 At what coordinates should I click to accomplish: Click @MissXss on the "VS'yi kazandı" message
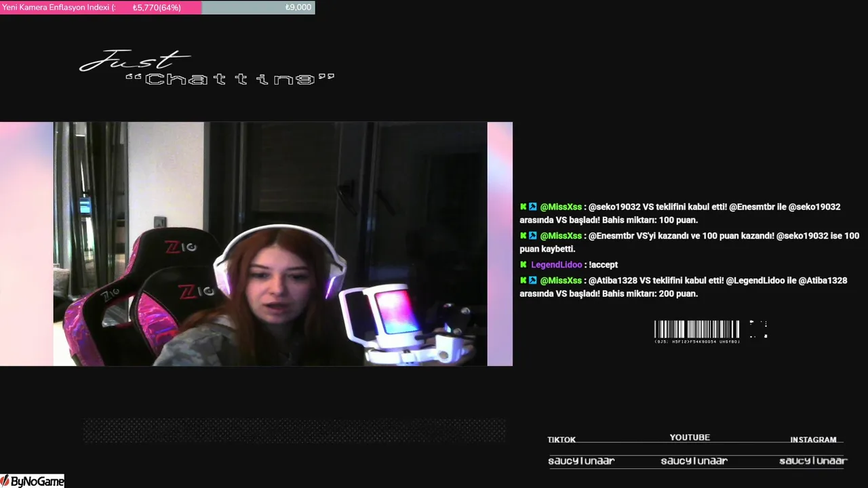561,236
